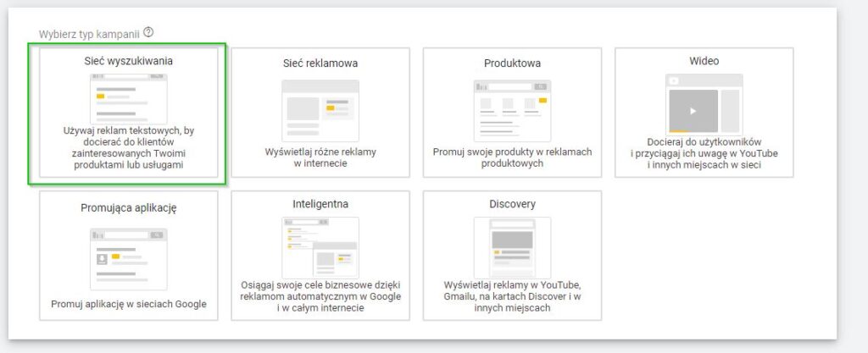Click the Promująca aplikację download illustration
The image size is (868, 353).
point(129,259)
